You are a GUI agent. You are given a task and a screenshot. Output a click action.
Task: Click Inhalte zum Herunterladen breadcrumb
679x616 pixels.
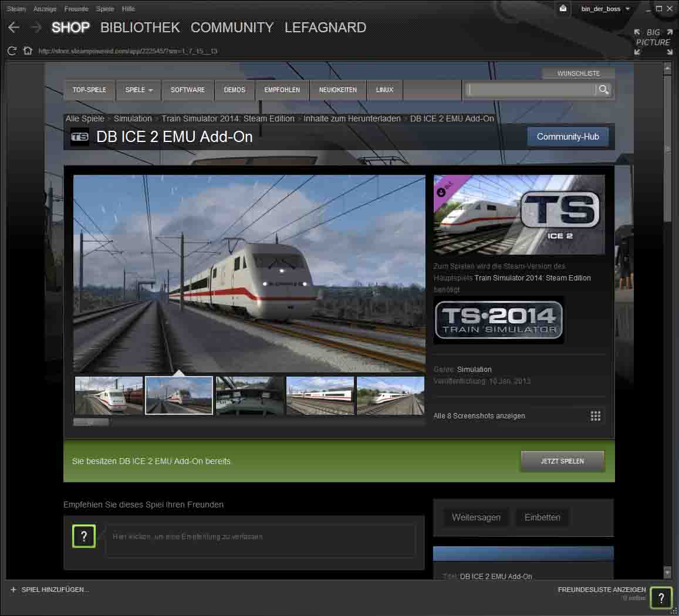352,119
